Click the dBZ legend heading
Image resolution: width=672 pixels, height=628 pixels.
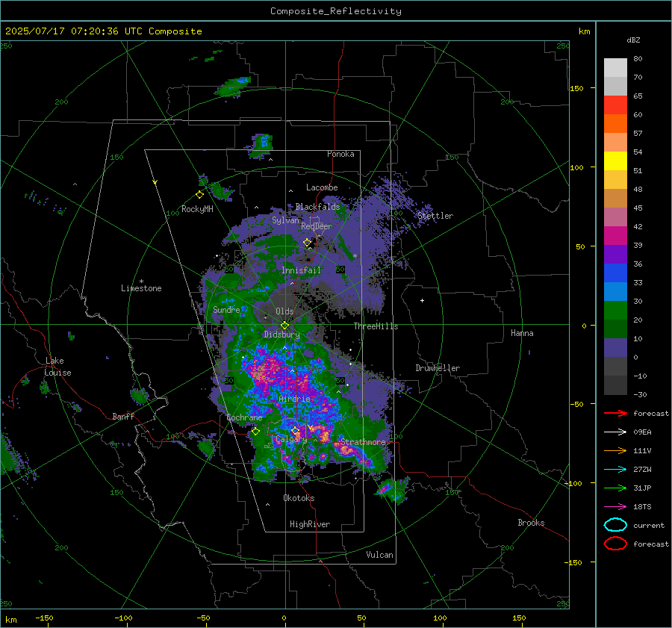(633, 40)
